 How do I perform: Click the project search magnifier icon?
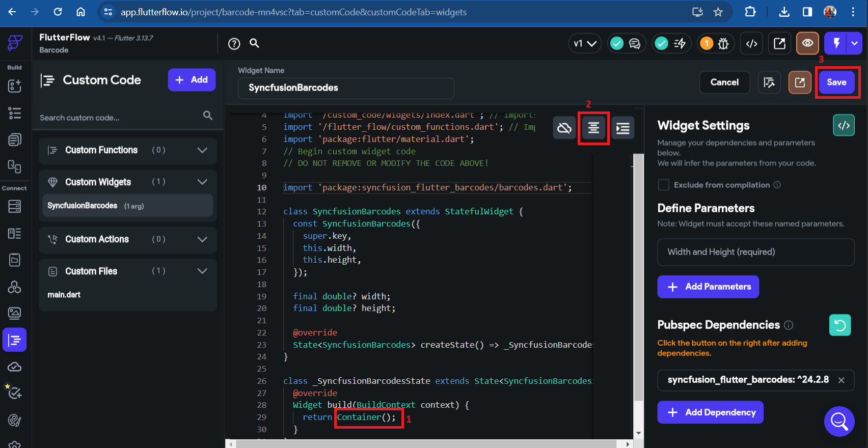tap(254, 43)
